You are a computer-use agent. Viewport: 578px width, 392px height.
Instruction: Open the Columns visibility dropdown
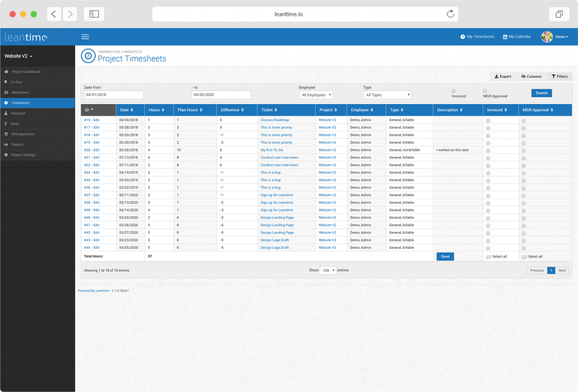[x=532, y=77]
